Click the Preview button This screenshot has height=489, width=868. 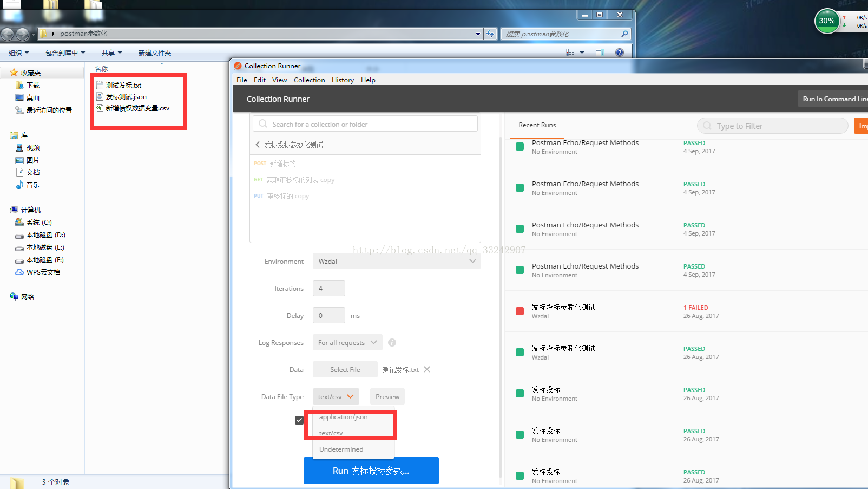point(387,396)
